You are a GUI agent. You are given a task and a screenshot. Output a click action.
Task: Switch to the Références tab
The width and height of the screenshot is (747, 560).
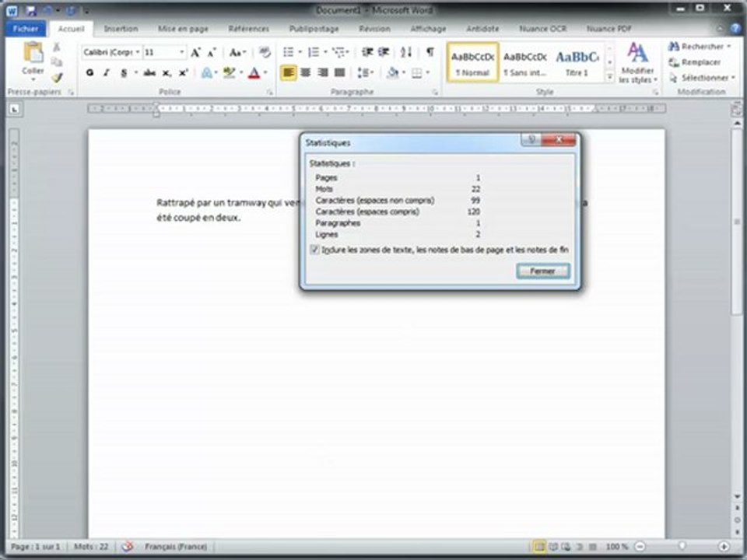248,29
